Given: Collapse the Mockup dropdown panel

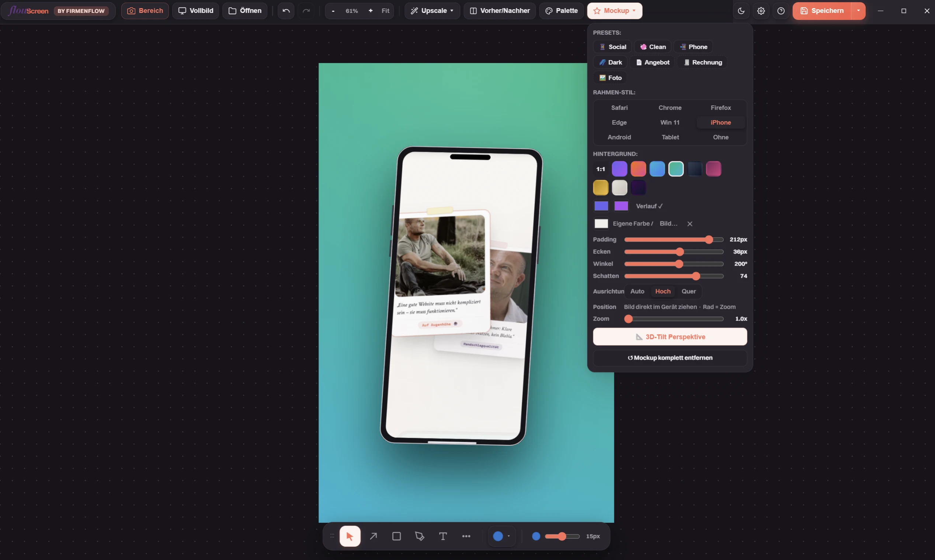Looking at the screenshot, I should point(614,11).
